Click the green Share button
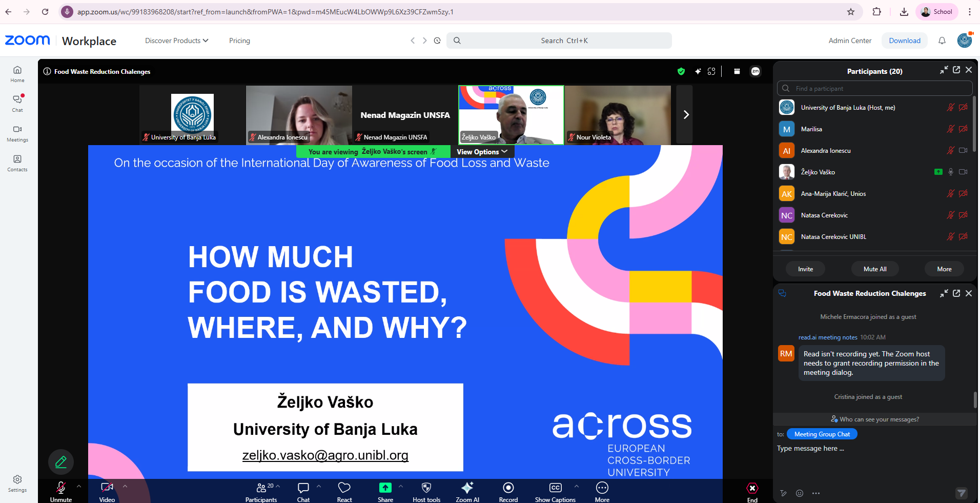 point(385,491)
